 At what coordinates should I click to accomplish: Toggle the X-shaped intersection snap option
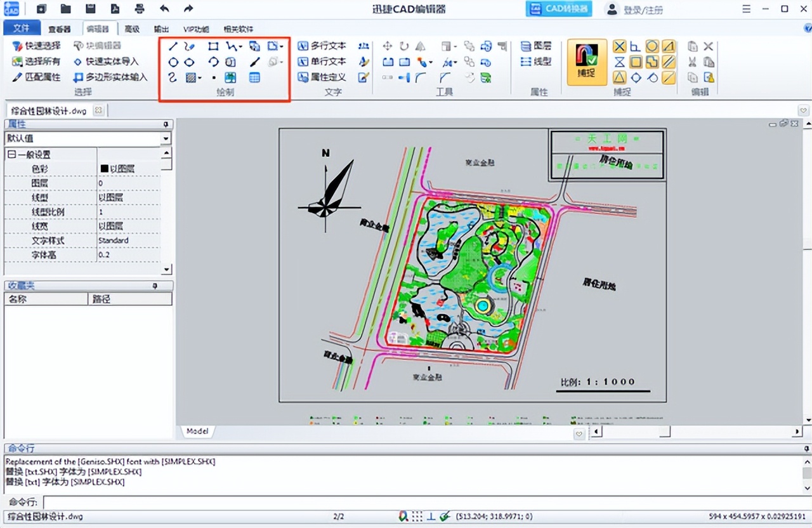(x=619, y=46)
